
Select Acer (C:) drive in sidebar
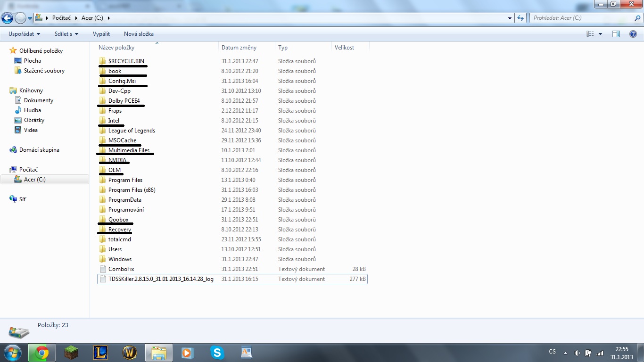coord(35,180)
